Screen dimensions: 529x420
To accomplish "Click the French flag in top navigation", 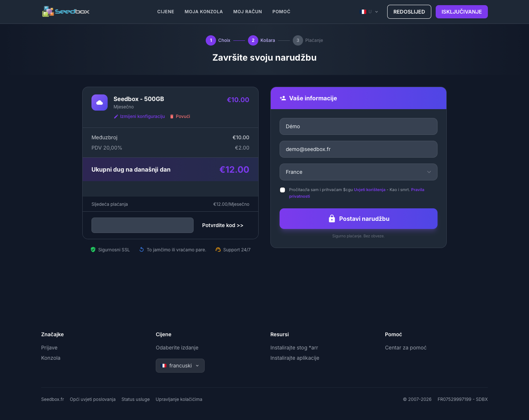I will pos(364,12).
